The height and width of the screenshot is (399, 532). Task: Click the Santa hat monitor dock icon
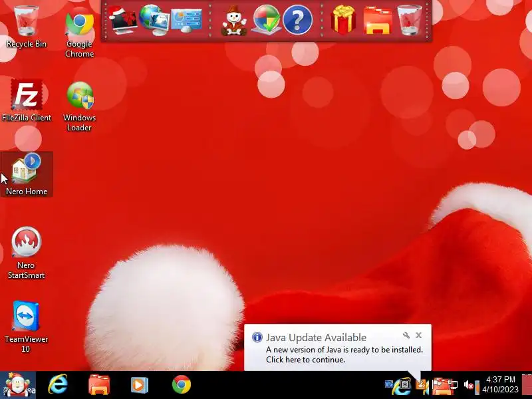tap(123, 21)
